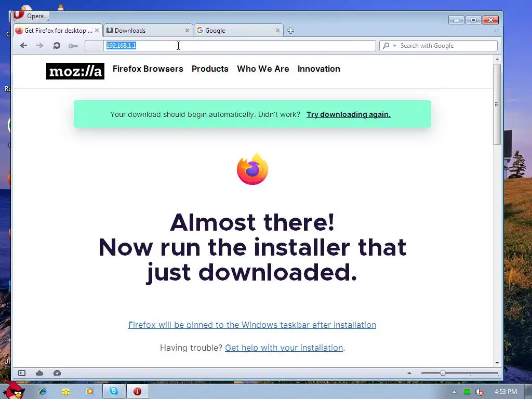The width and height of the screenshot is (532, 399).
Task: Open the Who We Are menu
Action: point(263,69)
